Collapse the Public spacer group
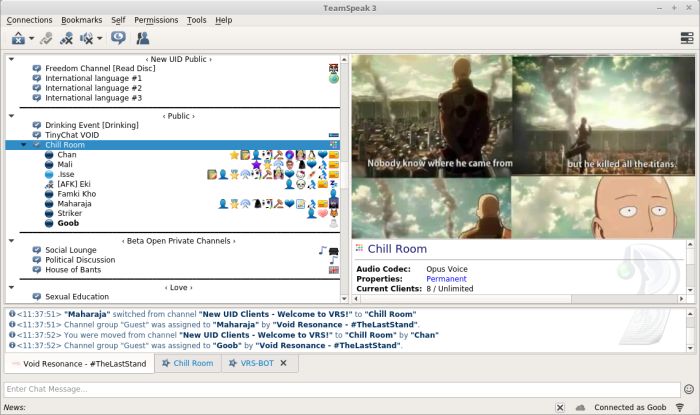This screenshot has width=700, height=415. 12,116
